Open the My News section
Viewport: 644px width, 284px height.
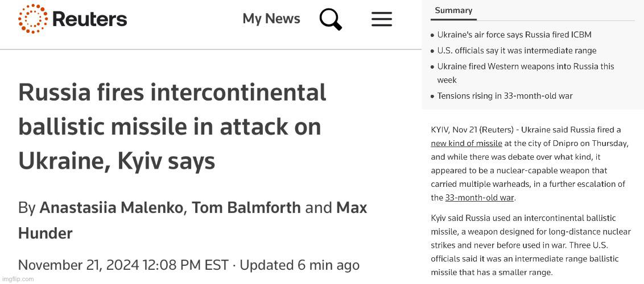(x=271, y=19)
